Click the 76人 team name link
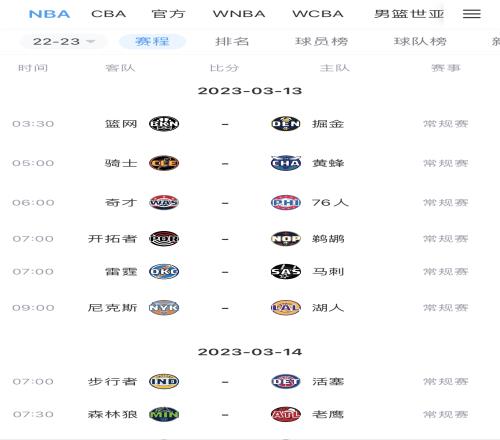This screenshot has height=440, width=500. [330, 202]
